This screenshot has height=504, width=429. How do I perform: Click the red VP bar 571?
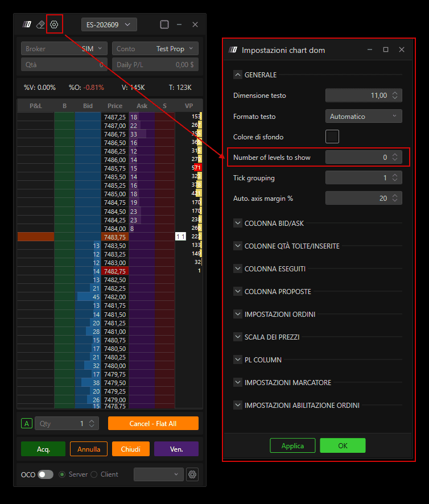click(x=197, y=167)
